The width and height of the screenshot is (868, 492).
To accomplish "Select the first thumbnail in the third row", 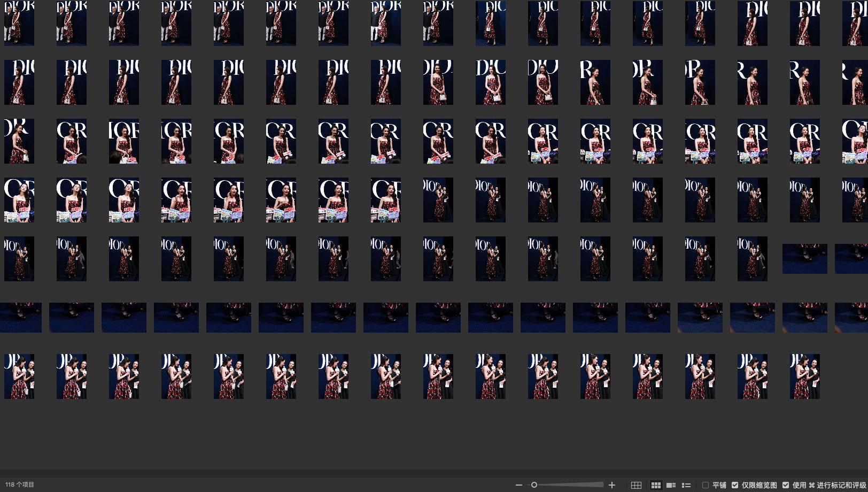I will pos(19,141).
